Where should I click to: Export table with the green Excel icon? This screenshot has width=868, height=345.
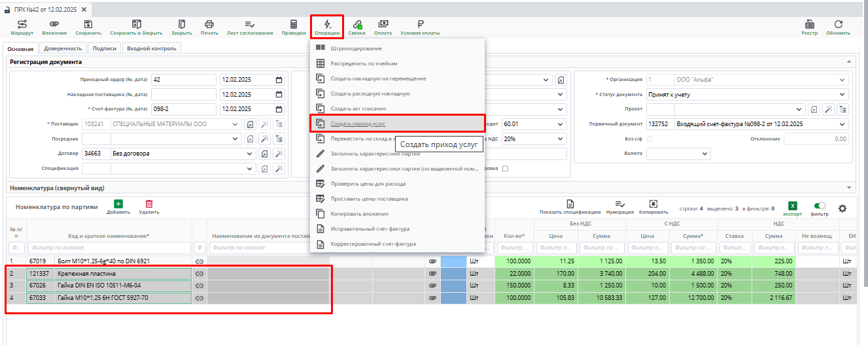792,205
